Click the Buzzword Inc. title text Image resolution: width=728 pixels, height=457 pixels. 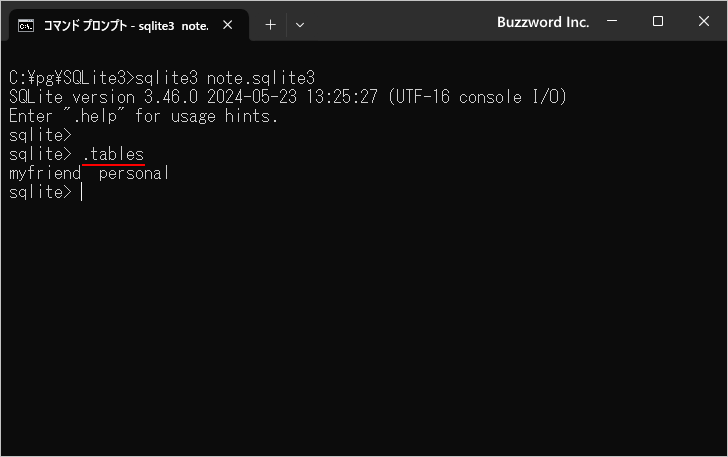543,22
